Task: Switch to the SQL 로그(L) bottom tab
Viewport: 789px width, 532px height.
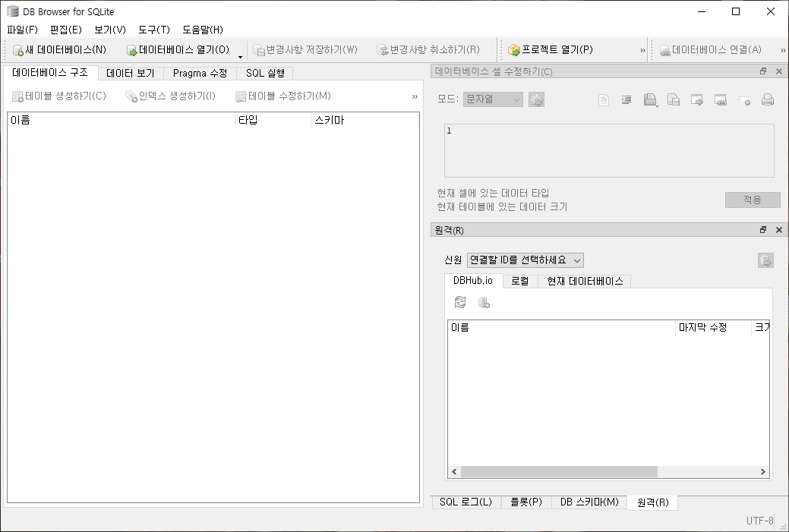Action: coord(466,502)
